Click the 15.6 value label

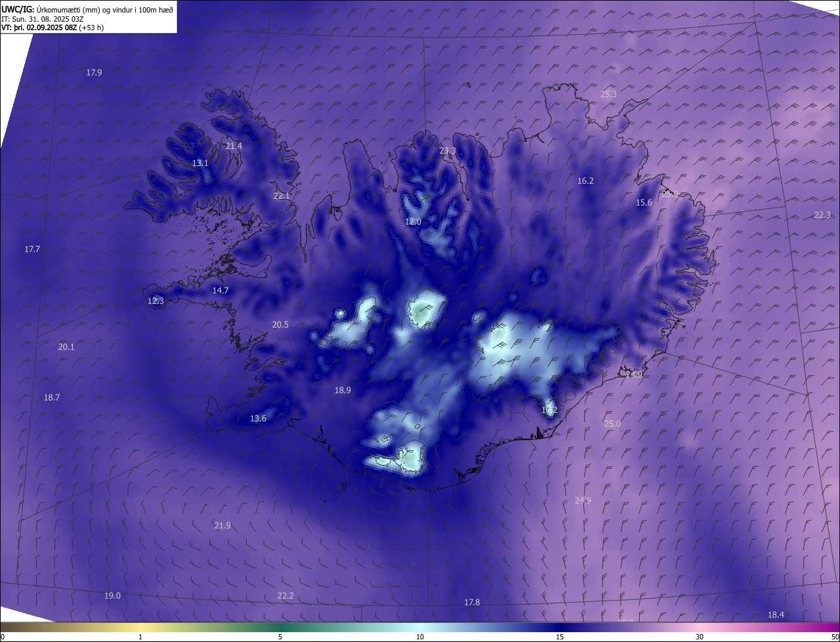pos(644,202)
